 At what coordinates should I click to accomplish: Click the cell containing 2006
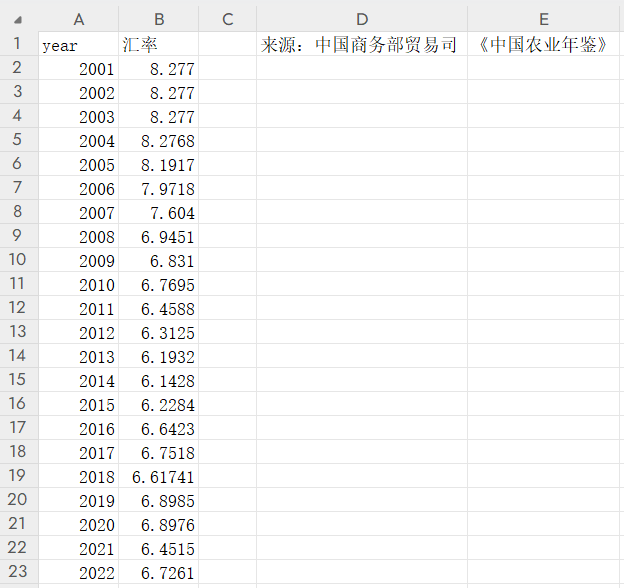click(78, 188)
